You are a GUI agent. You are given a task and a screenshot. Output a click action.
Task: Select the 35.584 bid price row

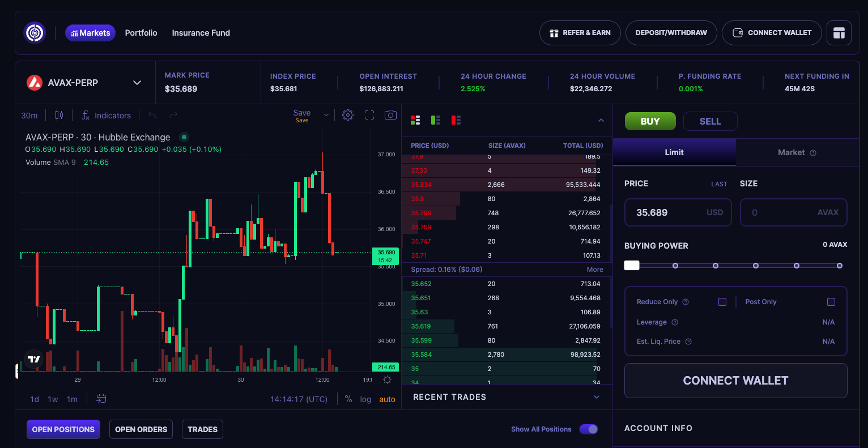tap(505, 355)
